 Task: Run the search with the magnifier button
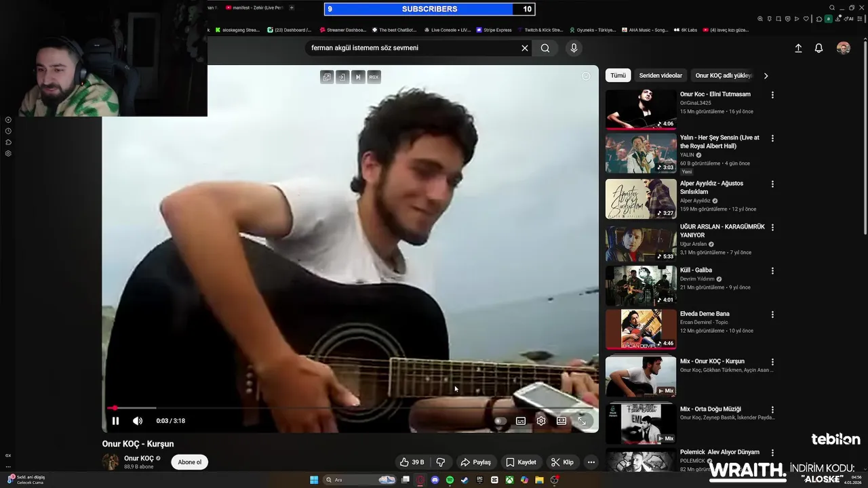545,48
